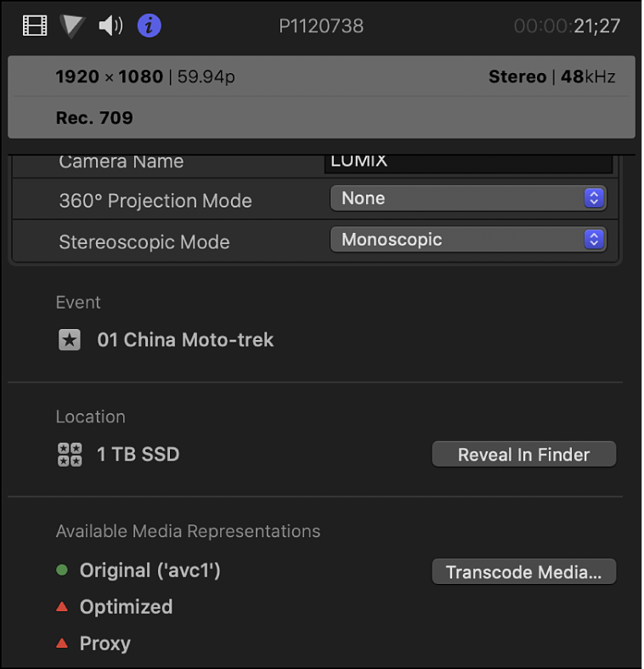Click the timecode display 00:00:21;27
This screenshot has height=669, width=644.
[x=567, y=26]
